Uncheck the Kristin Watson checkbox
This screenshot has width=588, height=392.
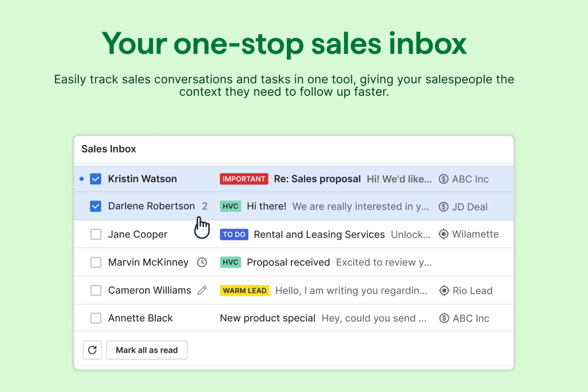click(x=95, y=179)
